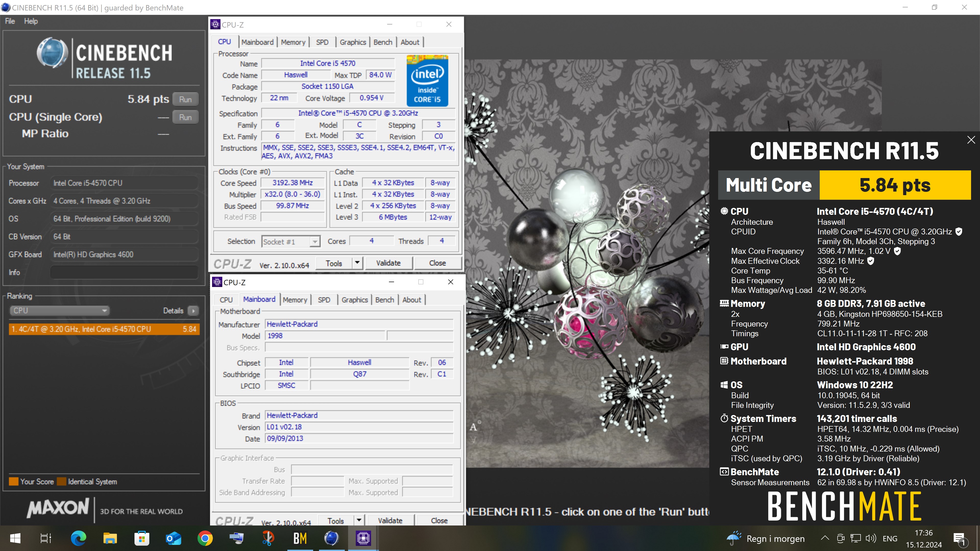980x551 pixels.
Task: Open About tab in bottom CPU-Z window
Action: (412, 300)
